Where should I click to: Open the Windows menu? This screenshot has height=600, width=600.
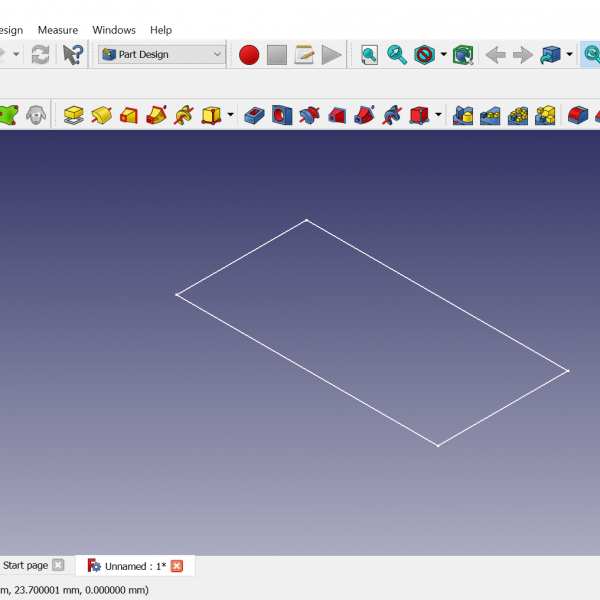pyautogui.click(x=114, y=30)
